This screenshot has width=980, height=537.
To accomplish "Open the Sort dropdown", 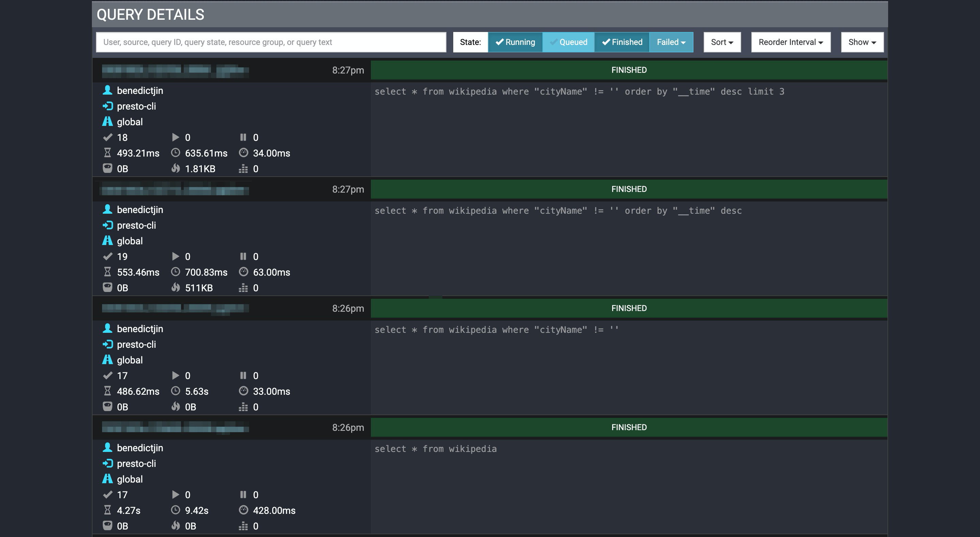I will click(721, 42).
